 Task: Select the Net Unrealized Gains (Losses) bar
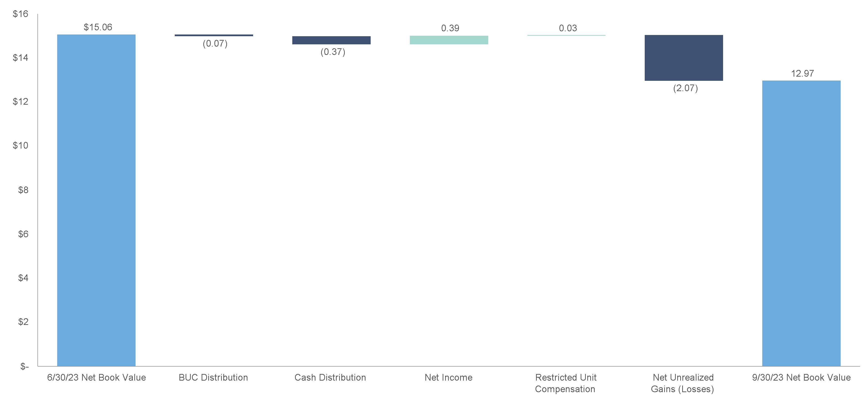684,58
